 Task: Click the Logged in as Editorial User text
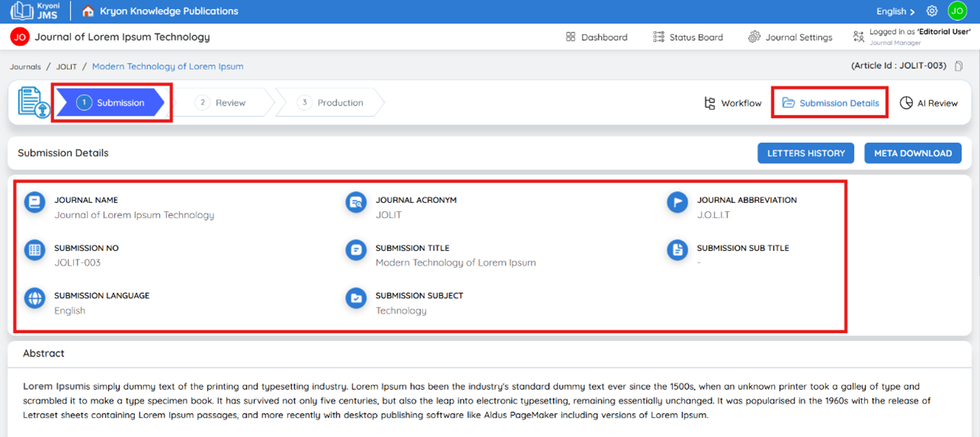(920, 32)
